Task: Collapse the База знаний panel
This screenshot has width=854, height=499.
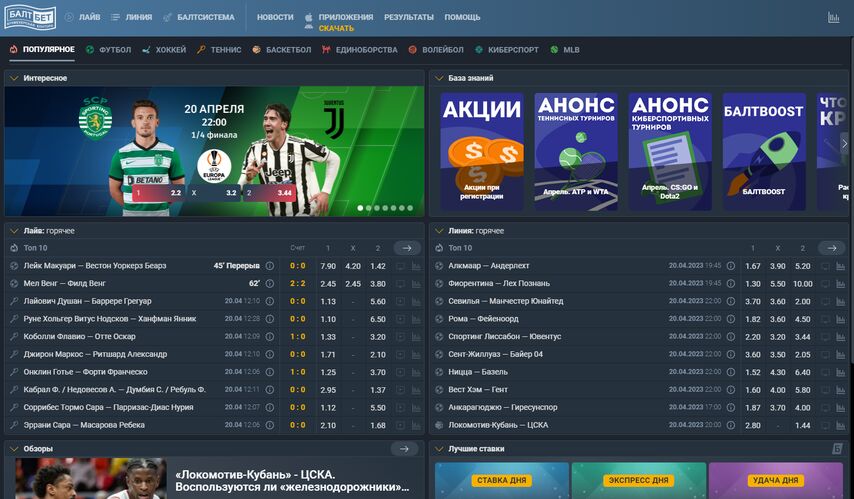Action: (x=439, y=78)
